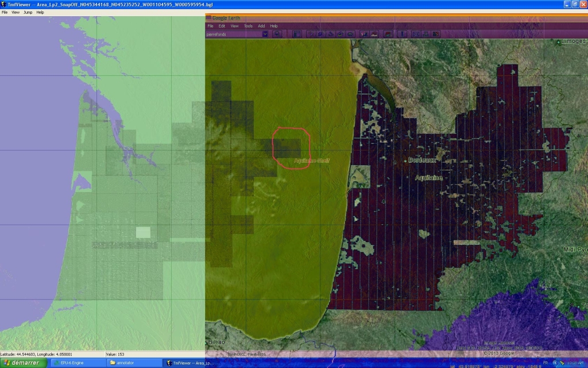588x368 pixels.
Task: Open the File menu in Google Earth
Action: [210, 26]
